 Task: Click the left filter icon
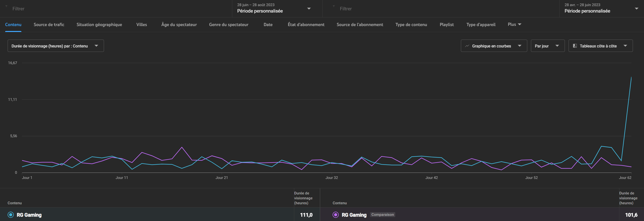click(x=6, y=6)
